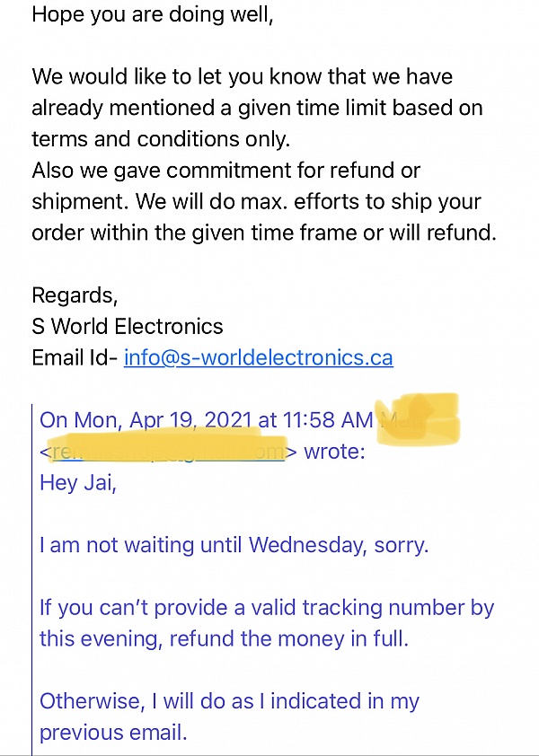Click the 'Email Id-' label text

coord(75,357)
